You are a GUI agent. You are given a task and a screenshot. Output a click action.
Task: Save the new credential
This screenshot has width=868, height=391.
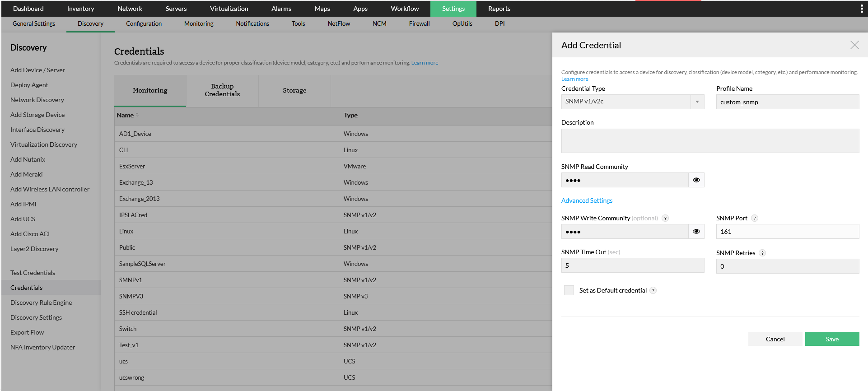(x=832, y=339)
